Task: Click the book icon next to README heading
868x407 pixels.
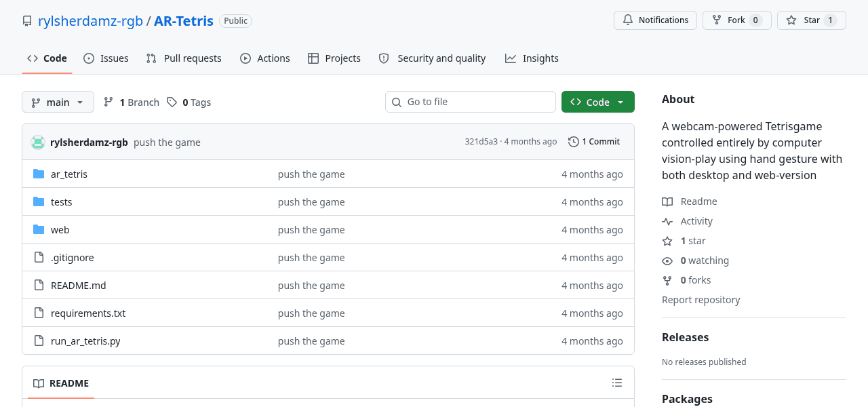Action: coord(39,383)
